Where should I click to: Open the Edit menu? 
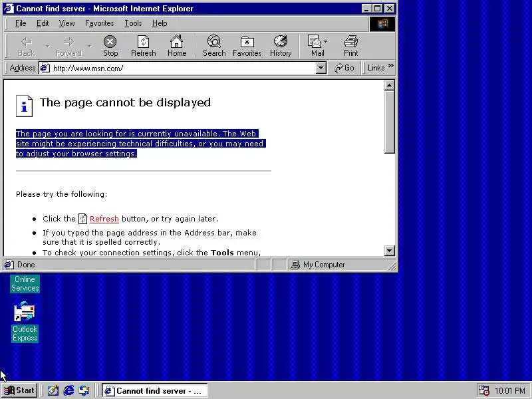point(43,23)
